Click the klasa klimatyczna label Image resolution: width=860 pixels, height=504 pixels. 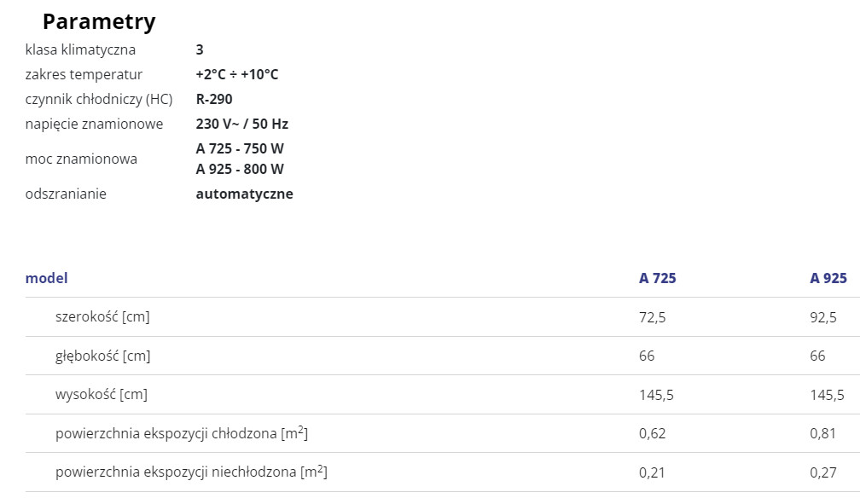tap(80, 50)
